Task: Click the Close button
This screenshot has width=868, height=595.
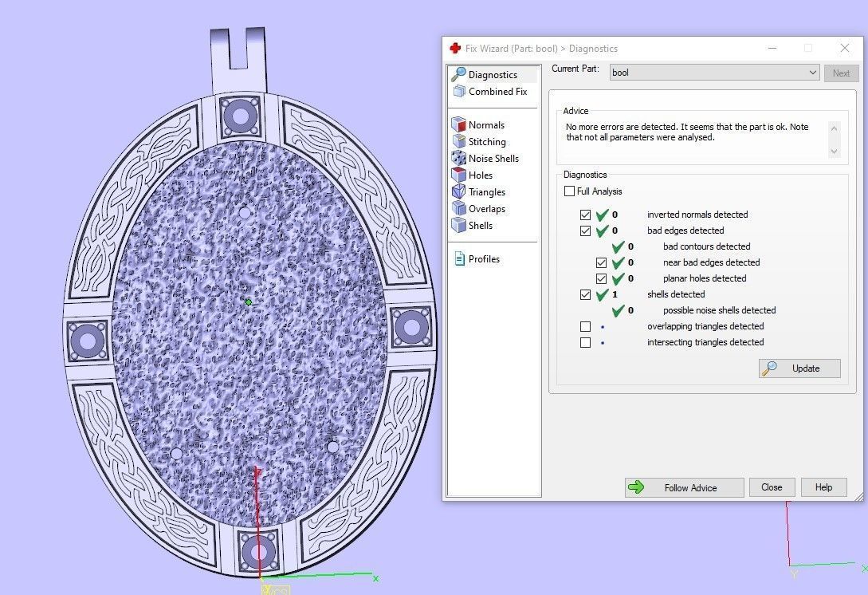Action: click(x=772, y=487)
